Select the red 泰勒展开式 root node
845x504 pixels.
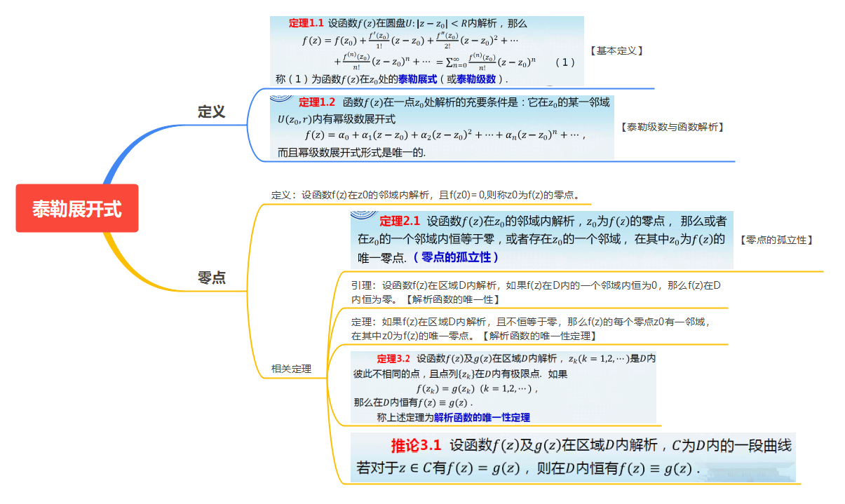tap(77, 207)
